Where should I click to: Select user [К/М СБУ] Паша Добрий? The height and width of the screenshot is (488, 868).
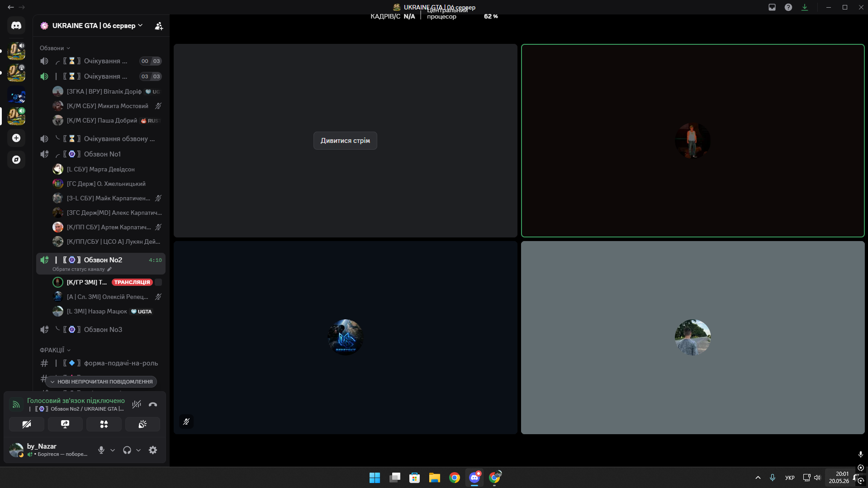[x=107, y=120]
